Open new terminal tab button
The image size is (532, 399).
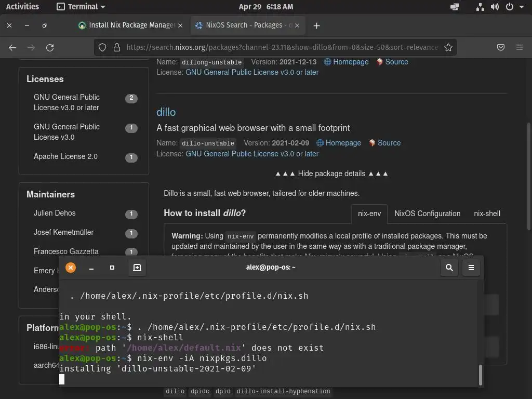coord(137,268)
